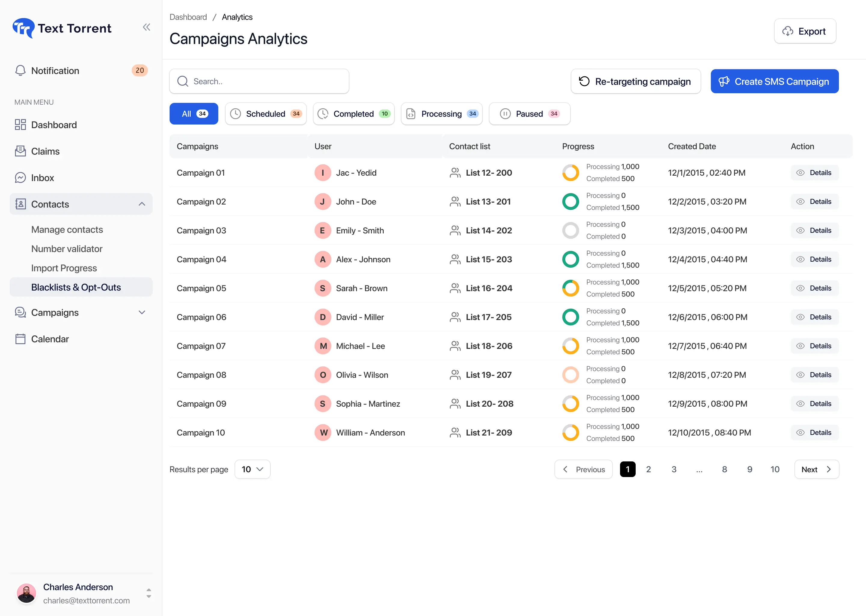Click into the Search input field
The image size is (866, 616).
click(x=259, y=81)
